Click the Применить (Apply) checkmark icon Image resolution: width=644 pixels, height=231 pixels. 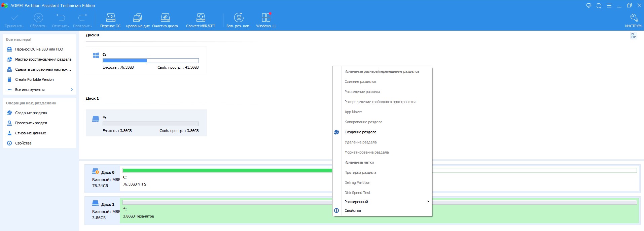click(x=14, y=18)
